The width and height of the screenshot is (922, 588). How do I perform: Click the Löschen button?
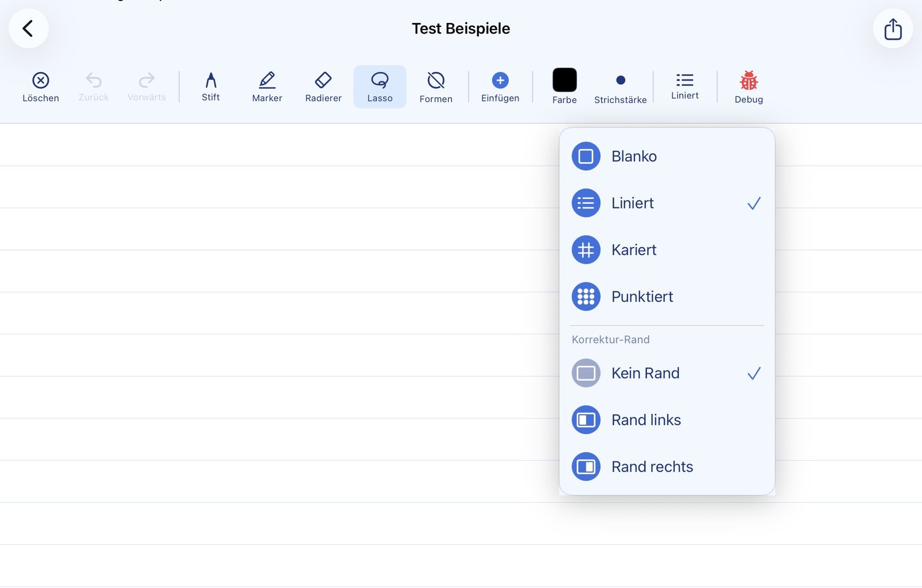(40, 86)
